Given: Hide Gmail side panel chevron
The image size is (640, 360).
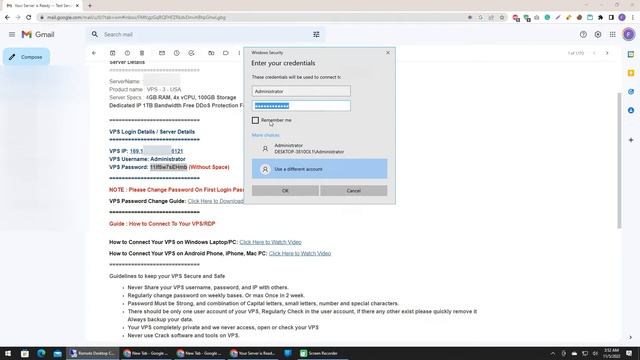Looking at the screenshot, I should [631, 338].
